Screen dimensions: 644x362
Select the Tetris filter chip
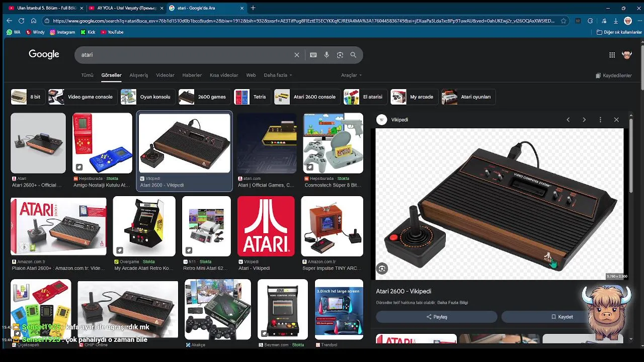click(253, 97)
